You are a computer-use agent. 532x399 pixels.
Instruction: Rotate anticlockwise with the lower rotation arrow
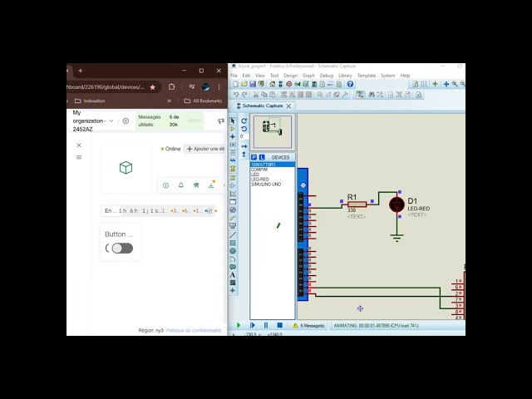coord(244,129)
